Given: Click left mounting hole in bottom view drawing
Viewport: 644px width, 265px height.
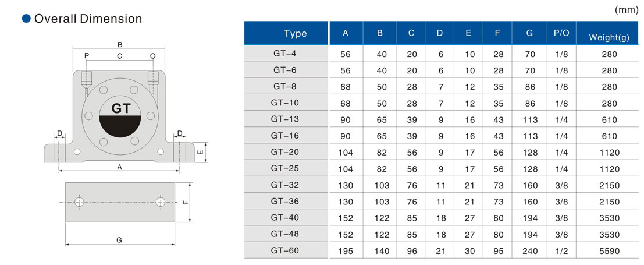Looking at the screenshot, I should (x=79, y=202).
